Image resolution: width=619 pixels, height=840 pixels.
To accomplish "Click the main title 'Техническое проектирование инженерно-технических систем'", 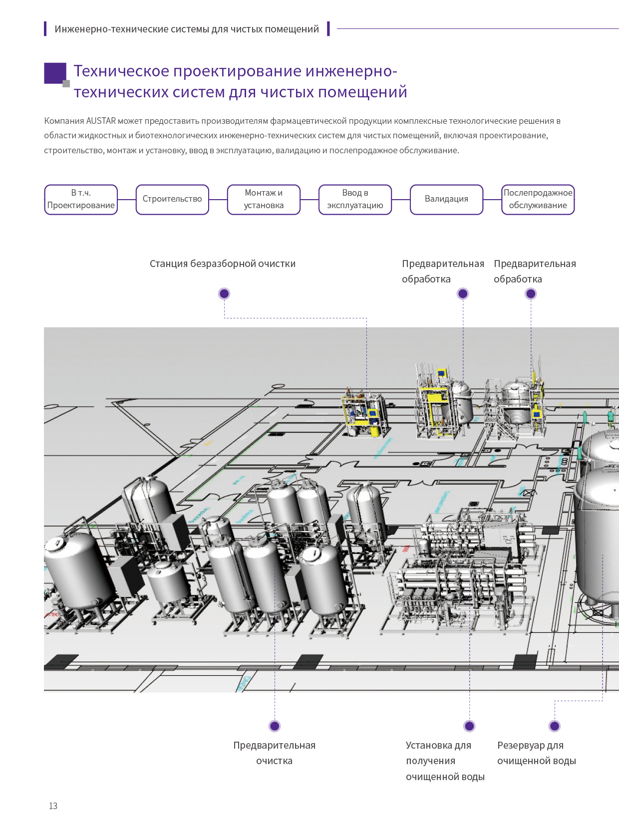I will [x=241, y=81].
